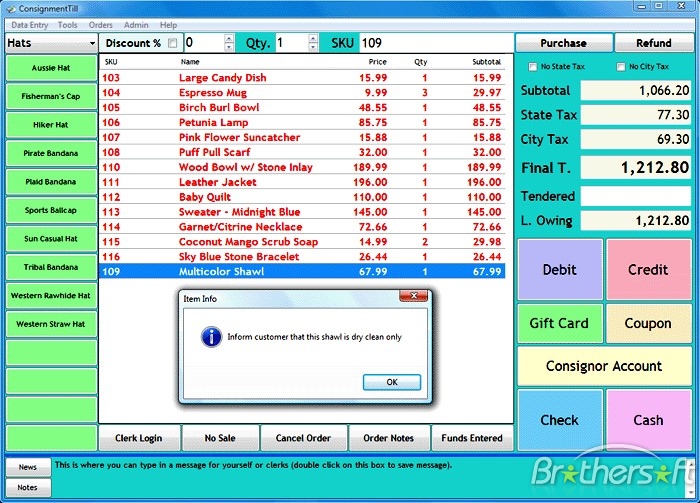The height and width of the screenshot is (503, 700).
Task: Add Aussie Hat to the order
Action: pos(51,68)
